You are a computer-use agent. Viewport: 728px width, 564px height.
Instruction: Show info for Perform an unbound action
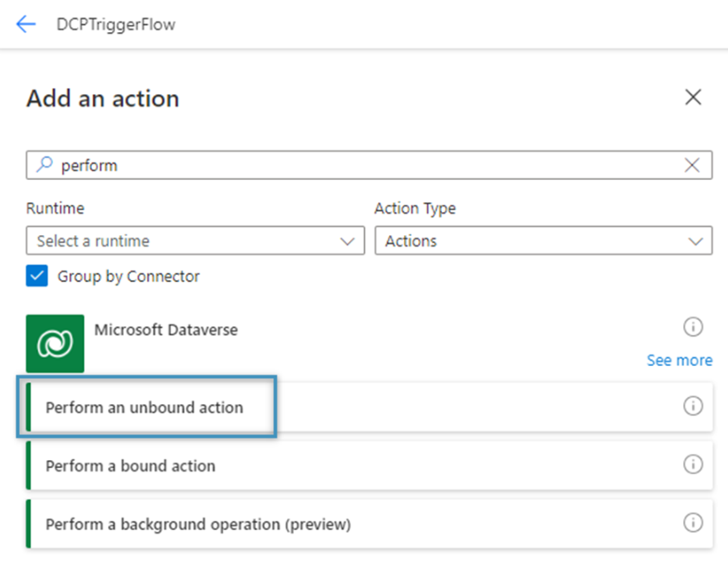pyautogui.click(x=693, y=406)
